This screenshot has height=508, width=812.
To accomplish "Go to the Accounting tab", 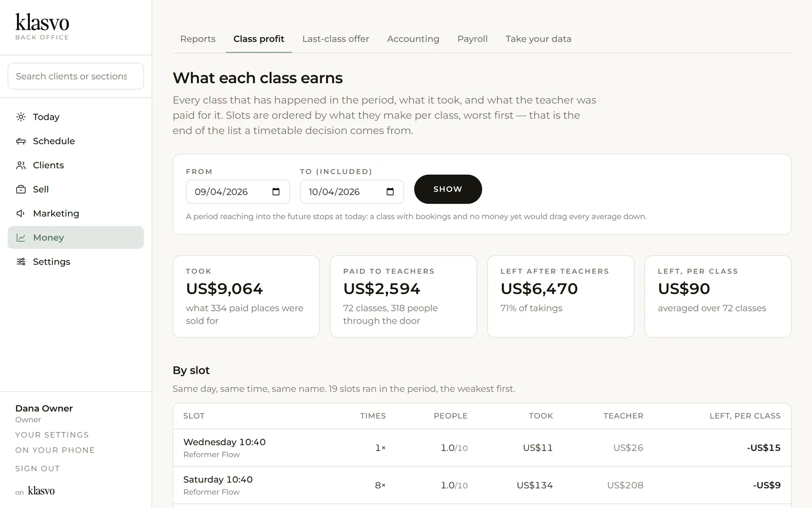I will click(x=413, y=39).
